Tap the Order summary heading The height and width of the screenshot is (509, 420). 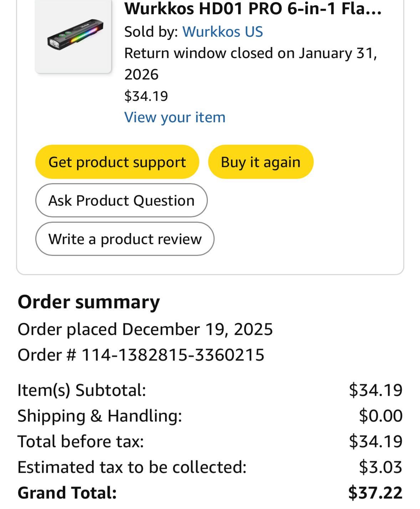click(89, 302)
